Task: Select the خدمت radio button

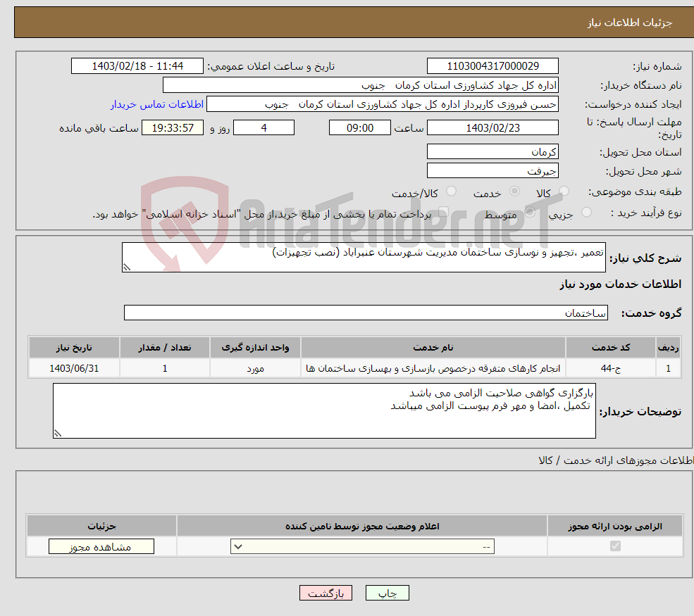Action: coord(514,191)
